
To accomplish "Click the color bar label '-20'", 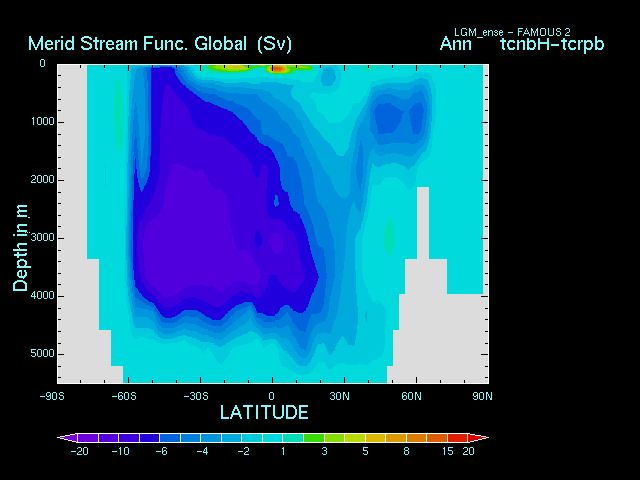I will point(80,451).
